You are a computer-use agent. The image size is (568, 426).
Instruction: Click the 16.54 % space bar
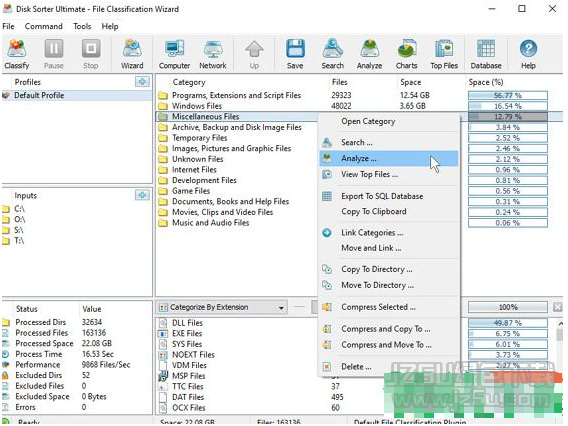click(508, 106)
